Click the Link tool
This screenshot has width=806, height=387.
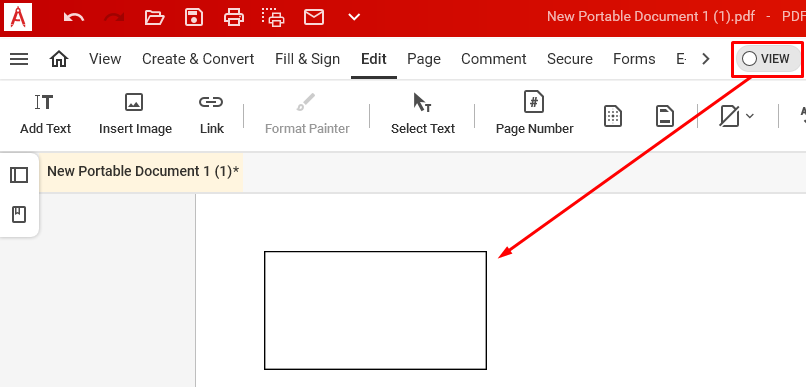(211, 114)
